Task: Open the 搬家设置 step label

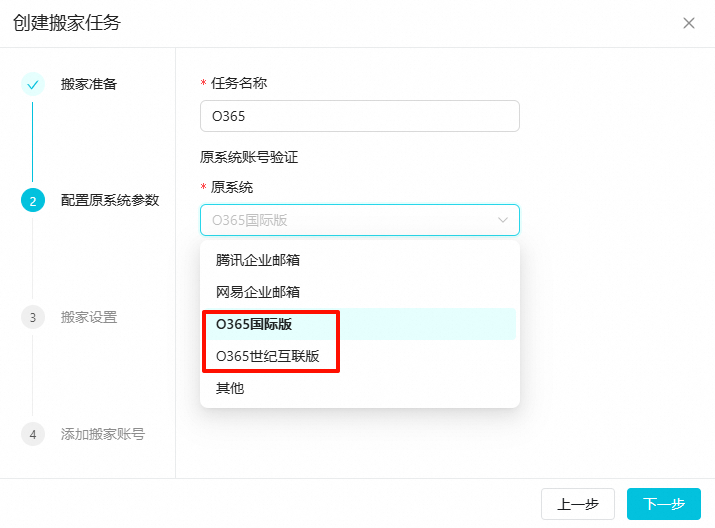Action: [x=89, y=317]
